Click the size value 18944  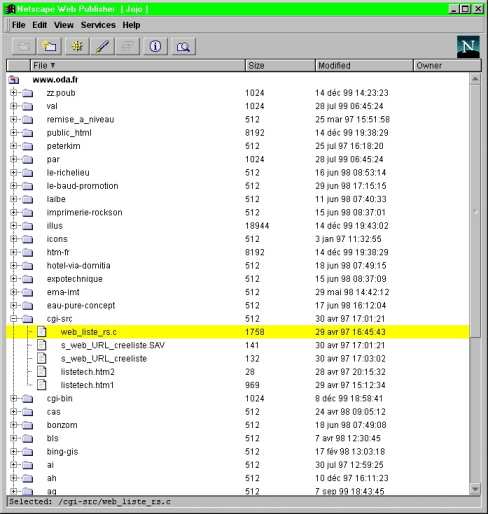click(x=257, y=226)
